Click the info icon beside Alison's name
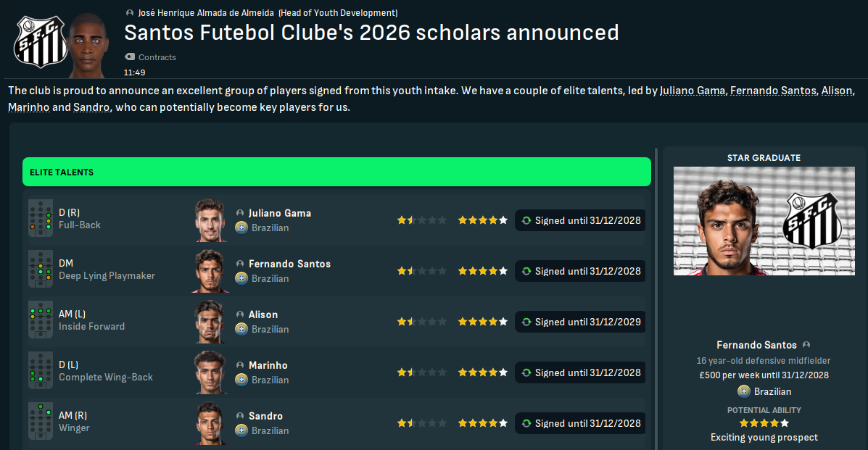Screen dimensions: 868x450 click(x=241, y=314)
